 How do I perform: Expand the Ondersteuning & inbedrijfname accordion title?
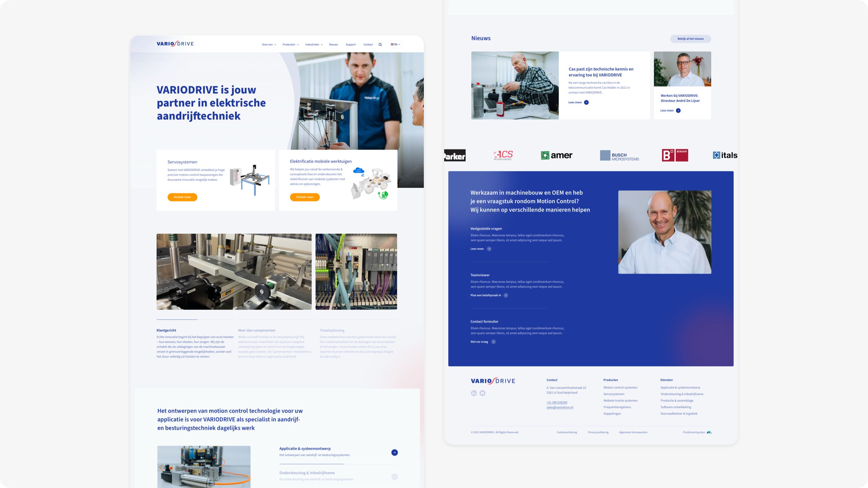click(x=307, y=473)
